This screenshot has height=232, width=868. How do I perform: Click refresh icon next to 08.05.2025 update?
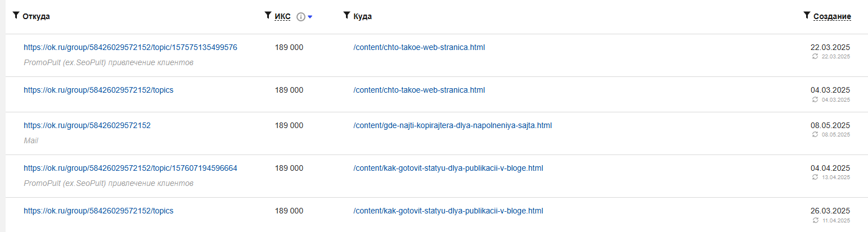[x=815, y=134]
